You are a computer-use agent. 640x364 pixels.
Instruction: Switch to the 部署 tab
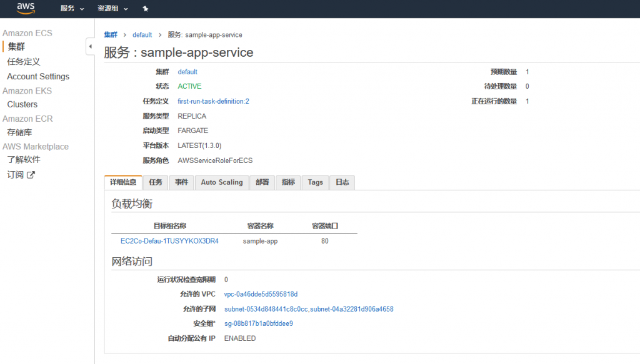[262, 182]
